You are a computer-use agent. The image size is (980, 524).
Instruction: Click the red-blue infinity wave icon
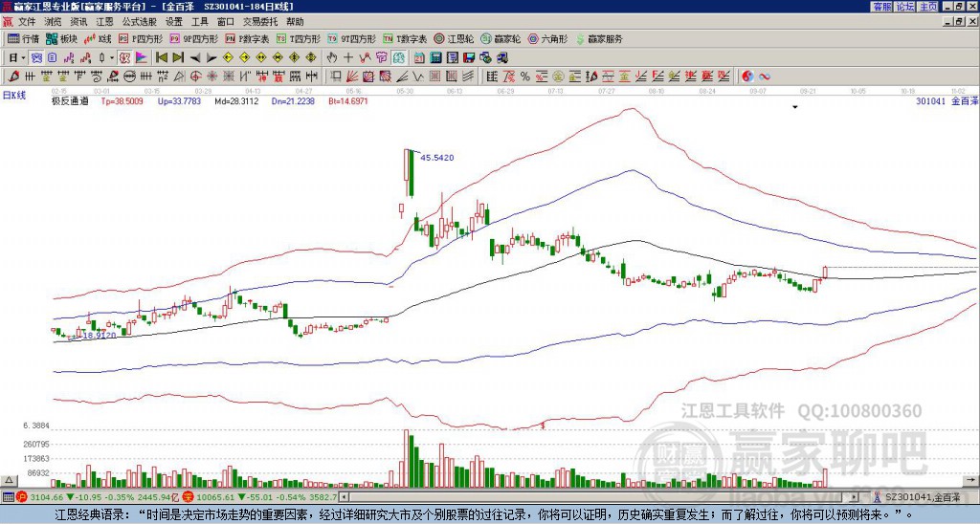pyautogui.click(x=765, y=76)
